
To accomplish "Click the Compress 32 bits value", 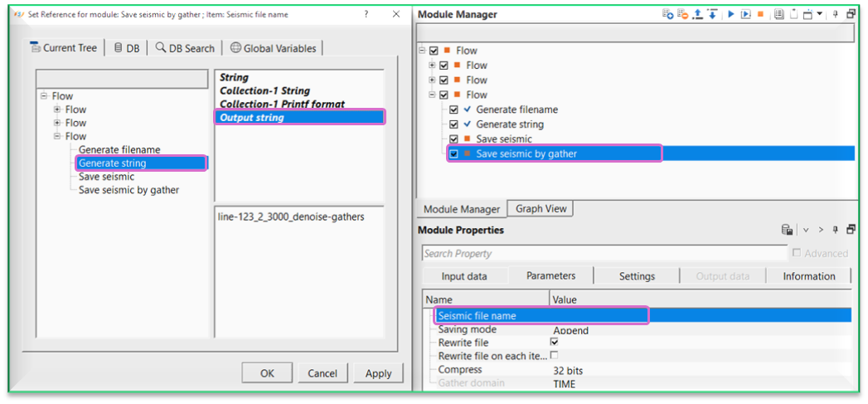I will (567, 370).
